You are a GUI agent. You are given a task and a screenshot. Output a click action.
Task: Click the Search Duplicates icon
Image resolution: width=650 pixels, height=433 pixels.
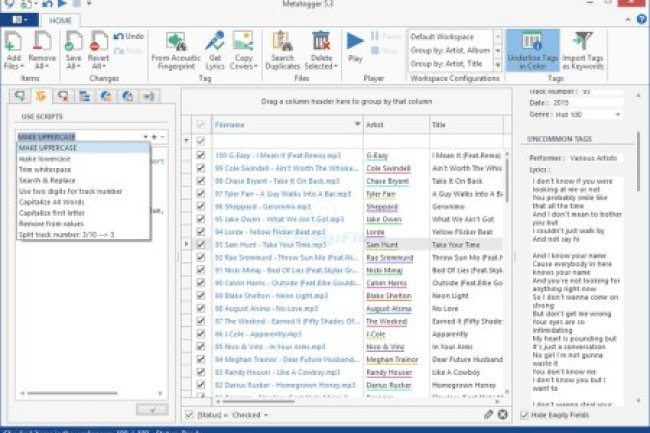coord(282,41)
